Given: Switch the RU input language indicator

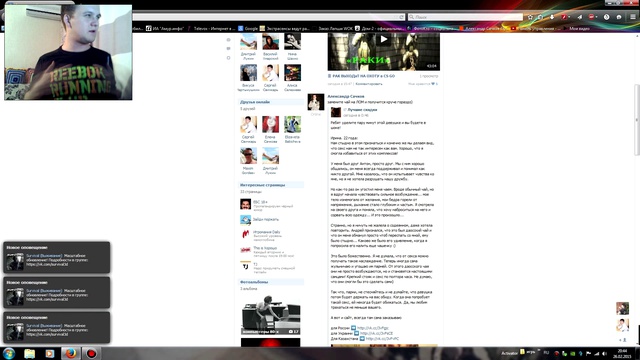Looking at the screenshot, I should [546, 353].
